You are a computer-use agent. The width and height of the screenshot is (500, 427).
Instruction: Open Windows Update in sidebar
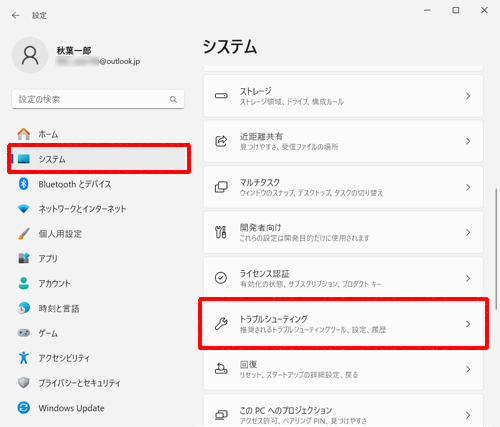pyautogui.click(x=99, y=408)
